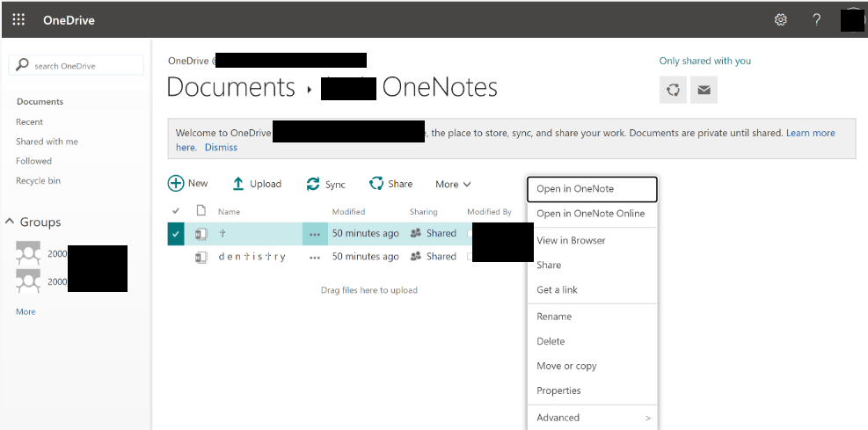This screenshot has height=430, width=868.
Task: Choose Rename in context menu
Action: click(x=593, y=317)
